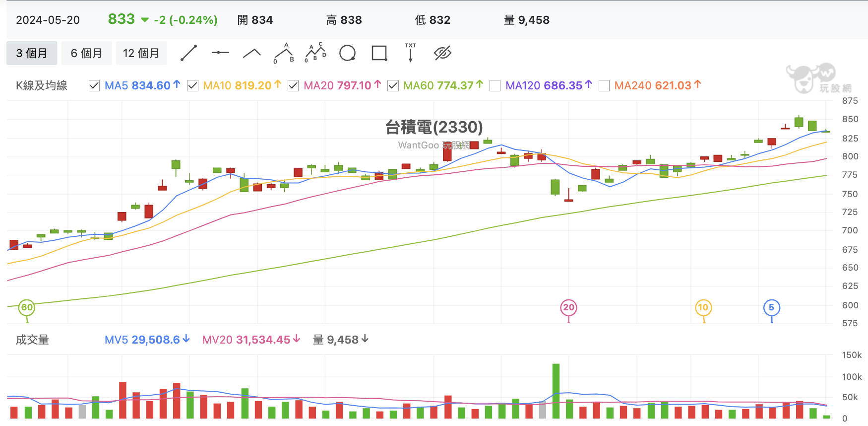Click the blue 5 MA marker

click(x=772, y=308)
